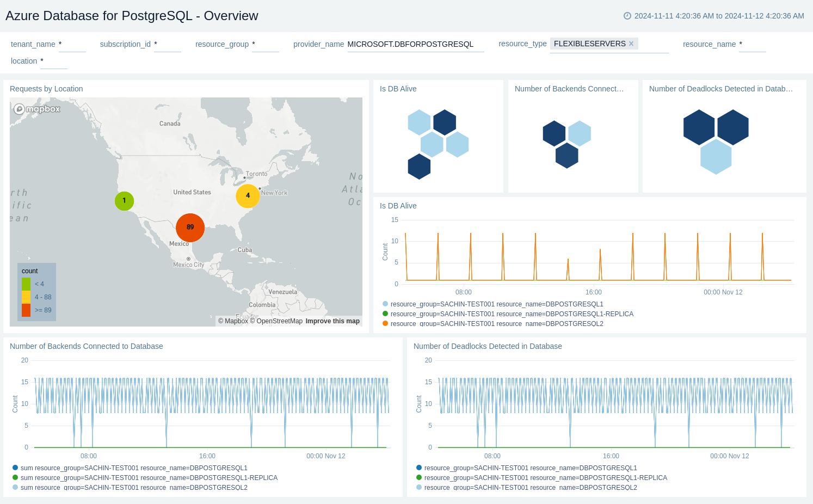Open the Mapbox attribution link
The image size is (813, 504).
click(233, 321)
